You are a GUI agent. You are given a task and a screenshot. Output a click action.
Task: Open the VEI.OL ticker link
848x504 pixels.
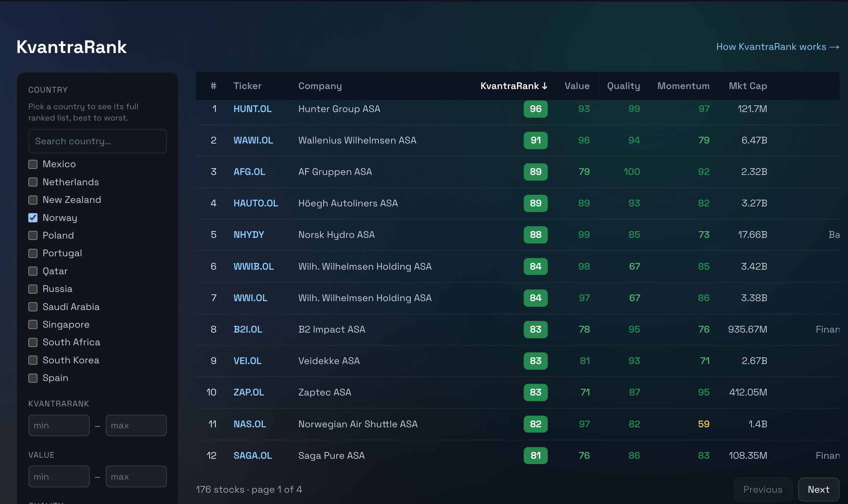248,361
